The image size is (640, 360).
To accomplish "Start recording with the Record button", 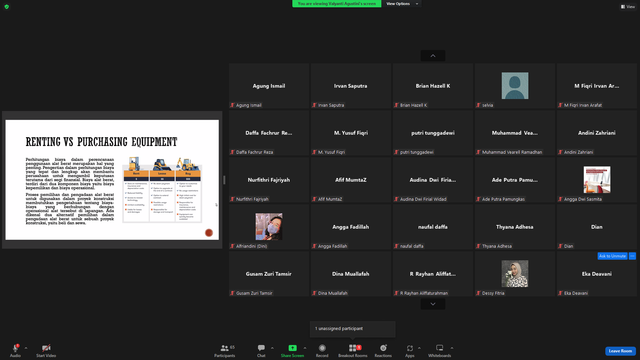I will [322, 350].
